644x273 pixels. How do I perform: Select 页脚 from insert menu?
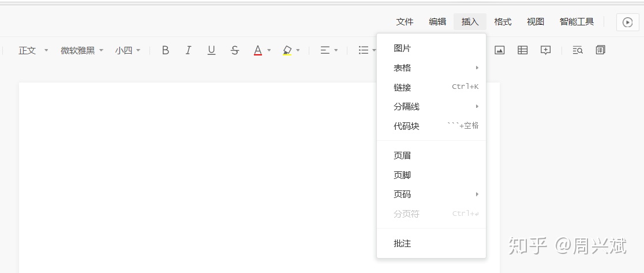[x=431, y=175]
